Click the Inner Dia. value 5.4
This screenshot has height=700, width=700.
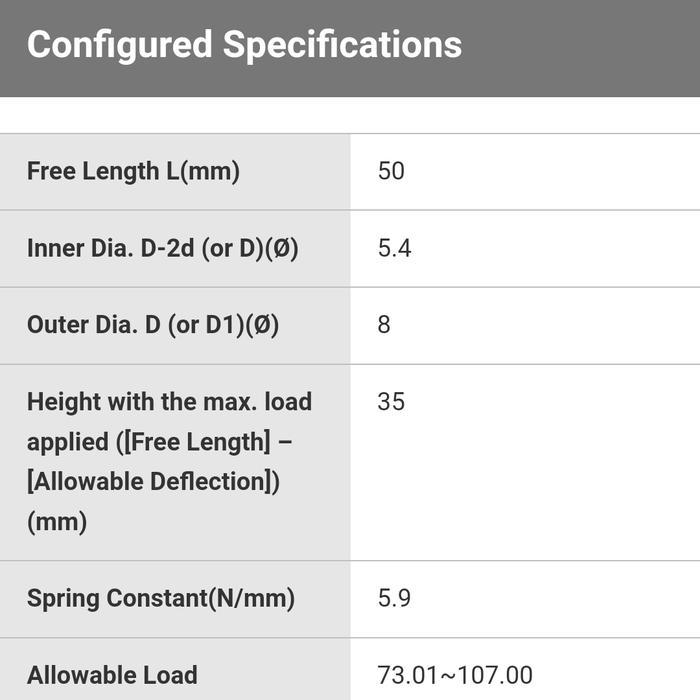tap(394, 248)
